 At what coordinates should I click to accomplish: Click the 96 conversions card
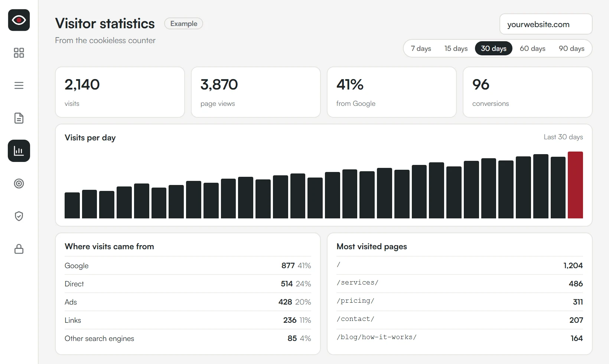click(x=528, y=92)
